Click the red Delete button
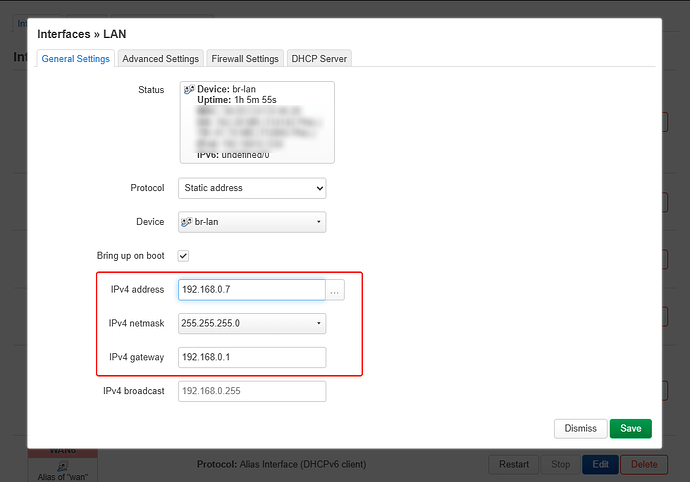The width and height of the screenshot is (690, 482). tap(643, 464)
